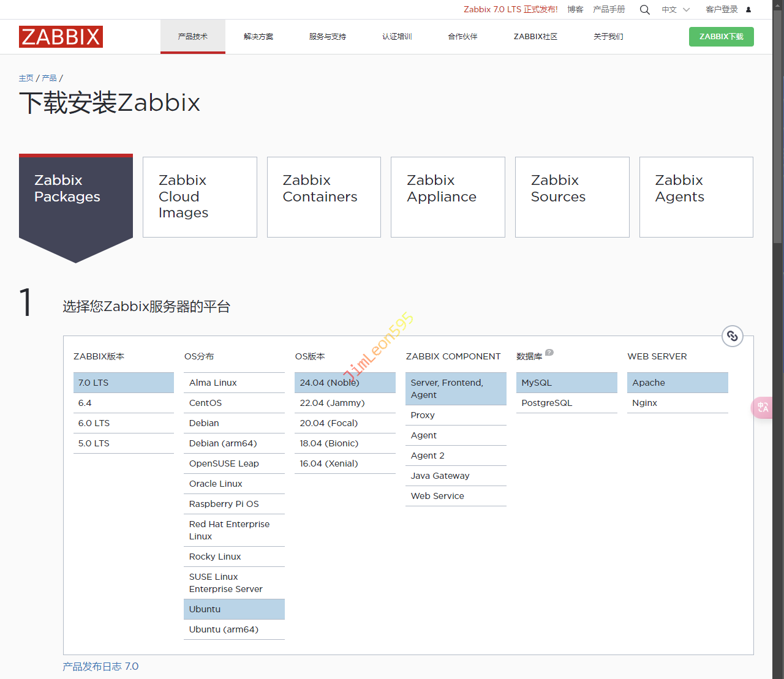Open the Zabbix Containers tab
The width and height of the screenshot is (784, 679).
point(323,197)
